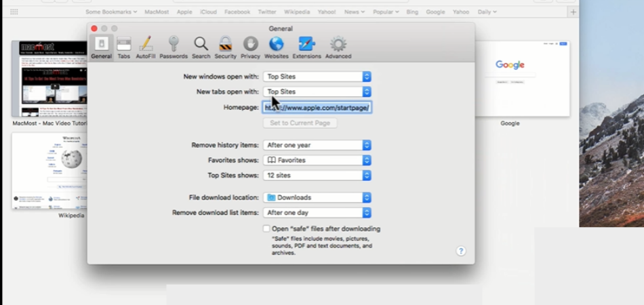Viewport: 644px width, 305px height.
Task: Open New windows open with dropdown
Action: tap(317, 77)
